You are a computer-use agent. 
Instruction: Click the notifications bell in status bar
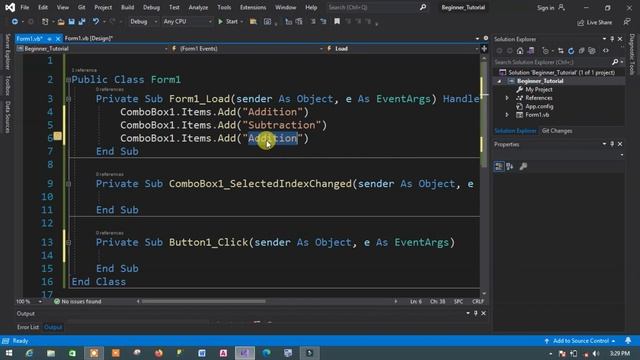(628, 340)
